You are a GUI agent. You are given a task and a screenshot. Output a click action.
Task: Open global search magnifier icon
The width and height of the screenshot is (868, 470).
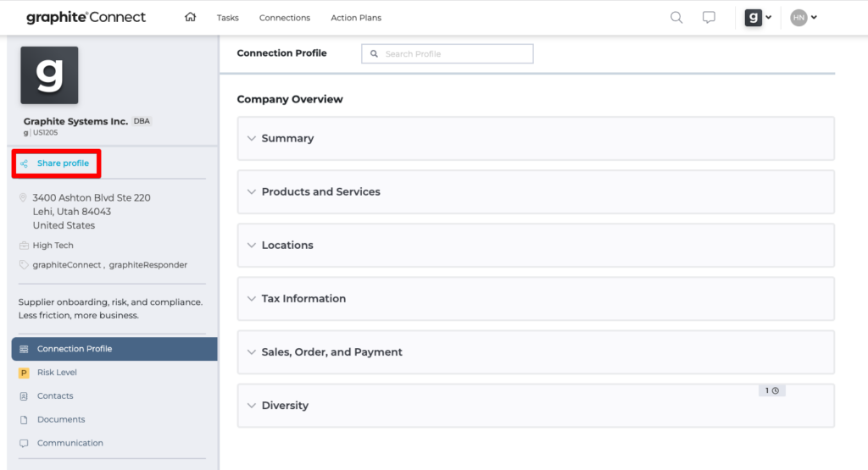(676, 18)
